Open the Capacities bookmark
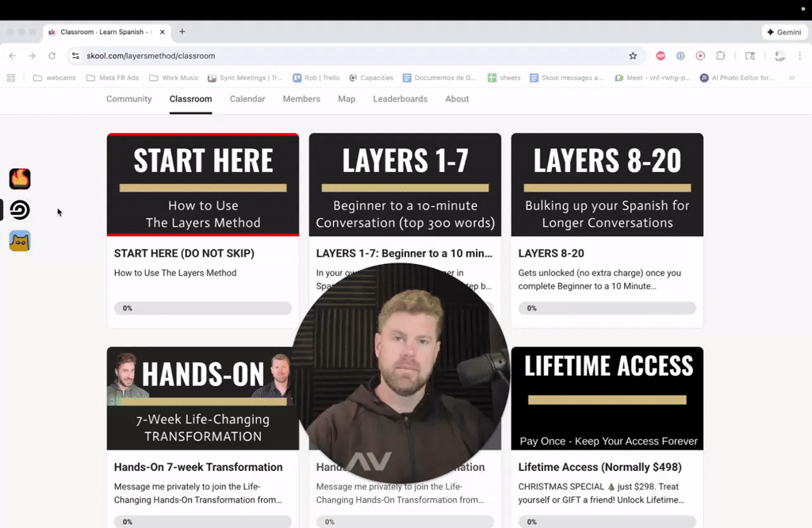The height and width of the screenshot is (528, 812). 371,78
